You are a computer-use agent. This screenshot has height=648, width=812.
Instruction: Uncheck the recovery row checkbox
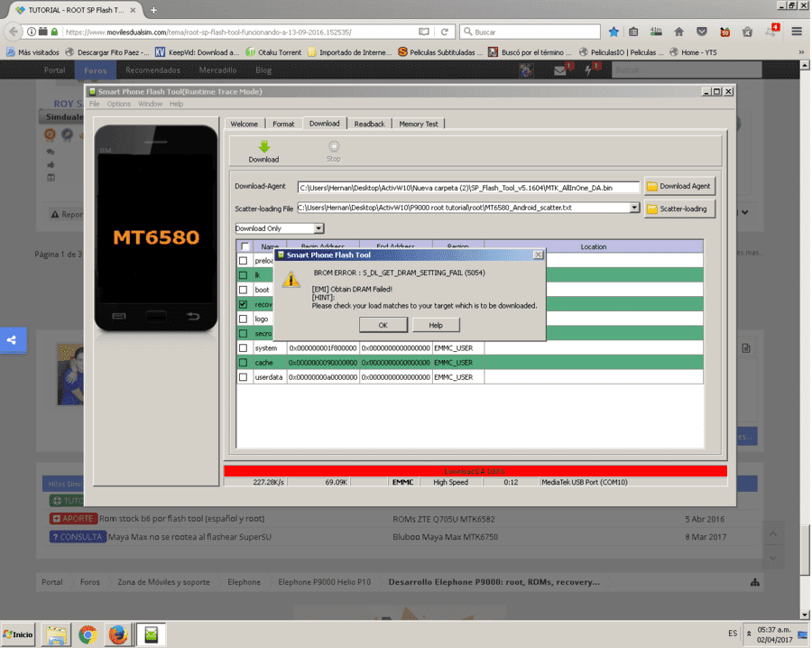243,304
